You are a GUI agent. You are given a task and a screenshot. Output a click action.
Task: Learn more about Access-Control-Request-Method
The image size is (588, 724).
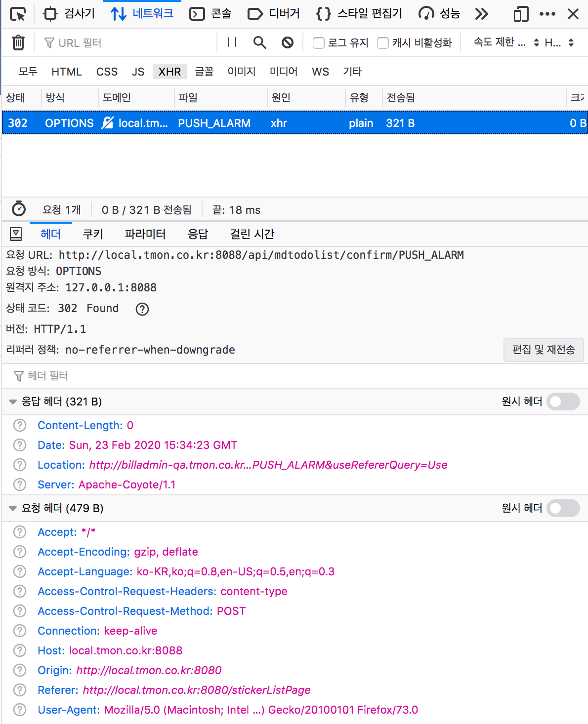click(20, 611)
